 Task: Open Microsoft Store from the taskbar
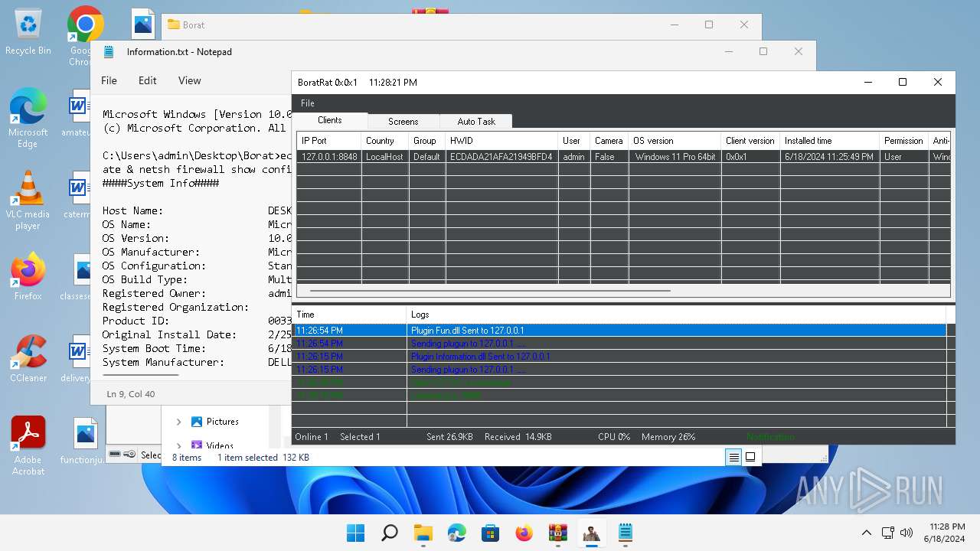490,533
